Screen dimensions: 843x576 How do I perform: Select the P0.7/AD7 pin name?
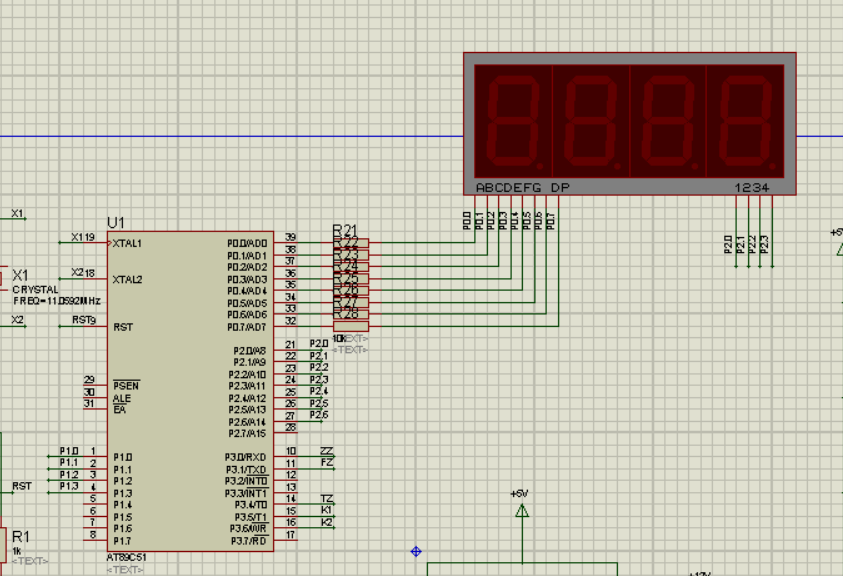tap(247, 327)
